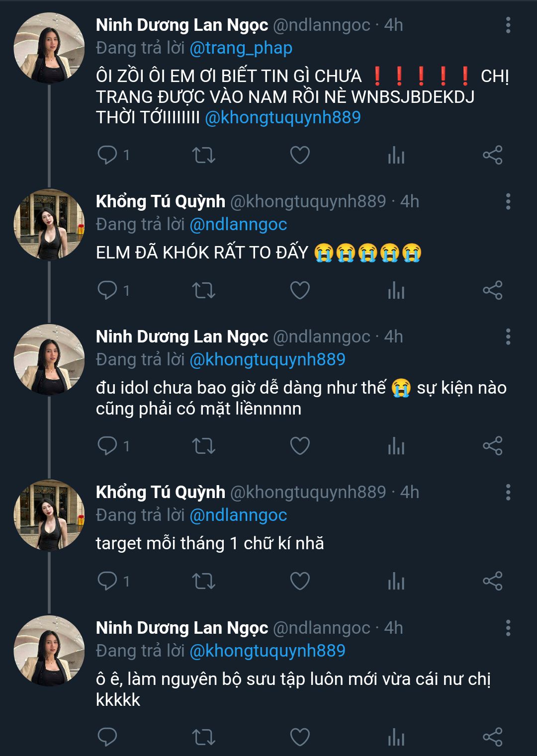
Task: Open @khongtuquynh889 mention in first tweet text
Action: pyautogui.click(x=283, y=118)
